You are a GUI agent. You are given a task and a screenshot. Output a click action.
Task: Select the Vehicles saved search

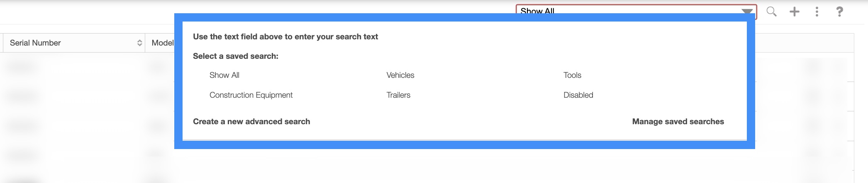pos(400,75)
